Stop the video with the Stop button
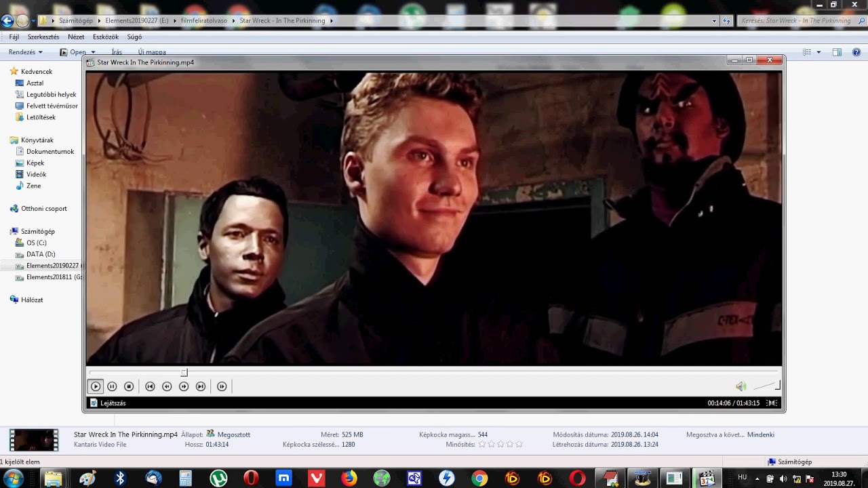The width and height of the screenshot is (868, 488). tap(129, 386)
